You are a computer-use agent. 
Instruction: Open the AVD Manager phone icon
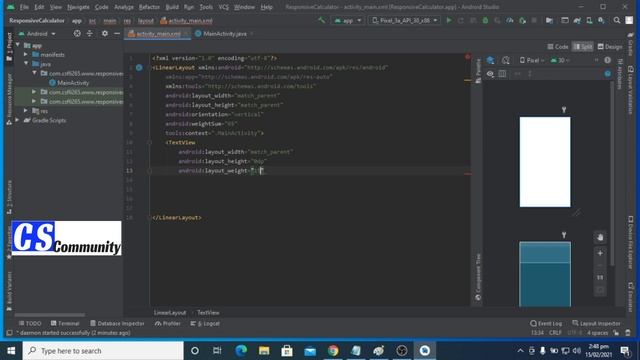(589, 20)
